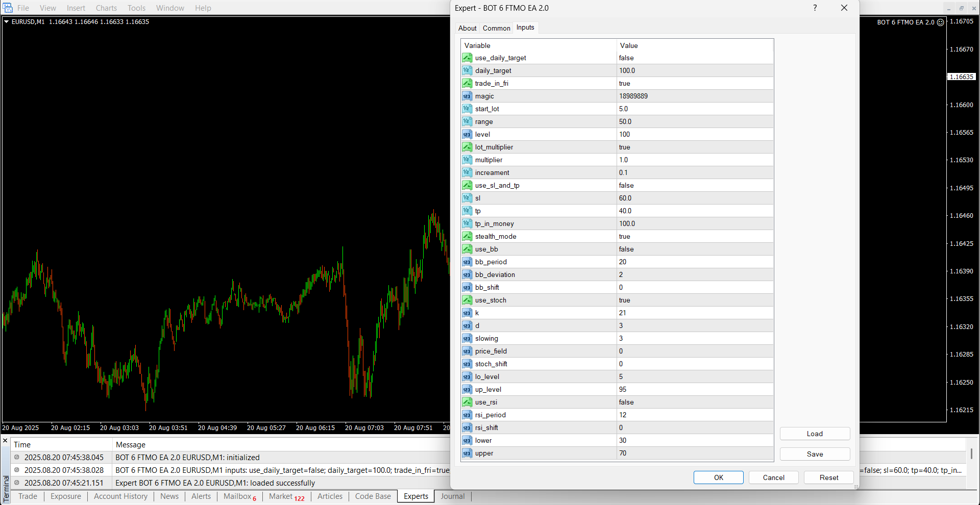This screenshot has width=980, height=505.
Task: Expand the EURUSD,M1 chart dropdown arrow
Action: point(7,22)
